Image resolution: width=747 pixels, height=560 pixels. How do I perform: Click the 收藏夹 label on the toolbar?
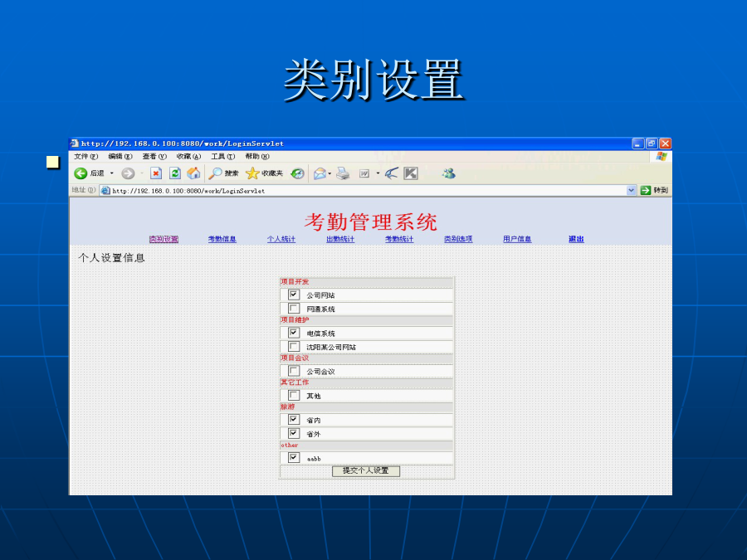(272, 173)
